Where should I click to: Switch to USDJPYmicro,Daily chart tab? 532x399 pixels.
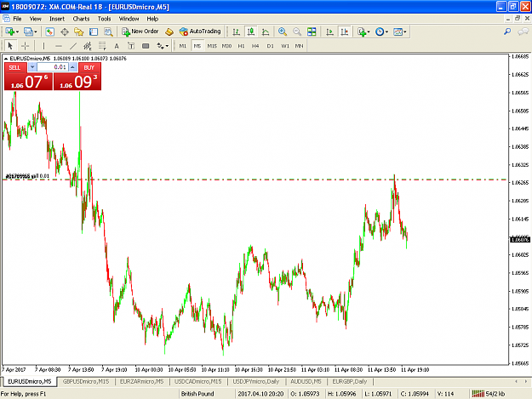click(256, 381)
